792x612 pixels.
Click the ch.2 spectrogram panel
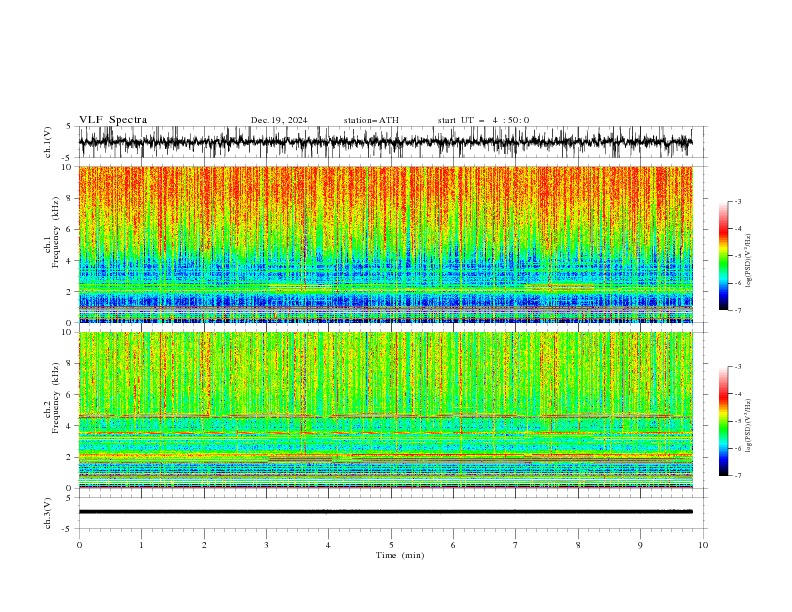coord(385,410)
